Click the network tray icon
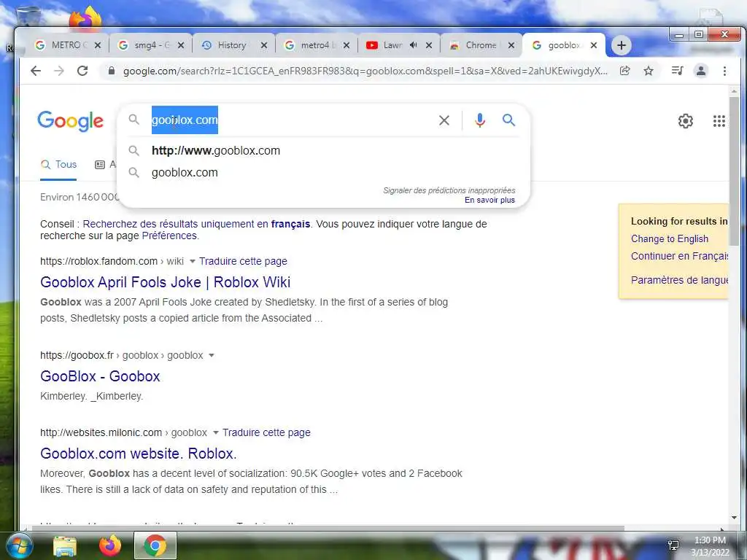This screenshot has width=747, height=560. click(673, 545)
